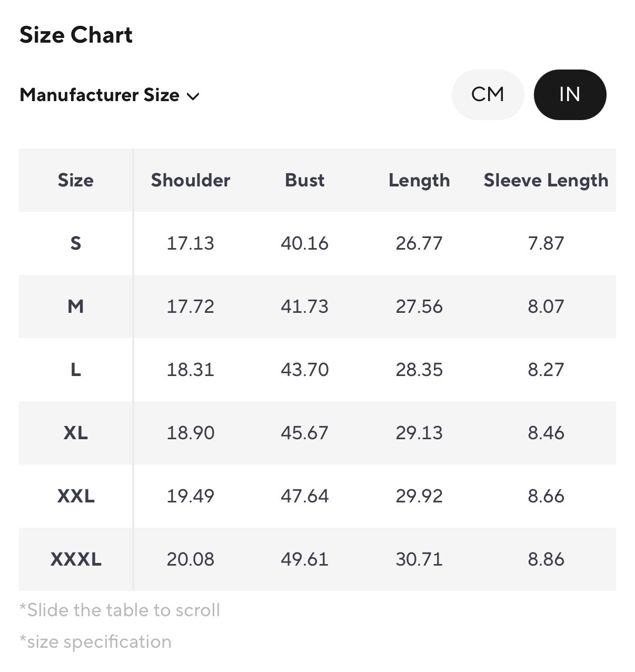Select the M size row label

[76, 307]
